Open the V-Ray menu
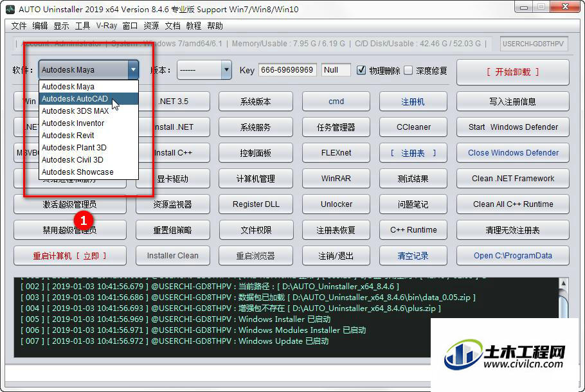This screenshot has width=585, height=392. (x=106, y=26)
